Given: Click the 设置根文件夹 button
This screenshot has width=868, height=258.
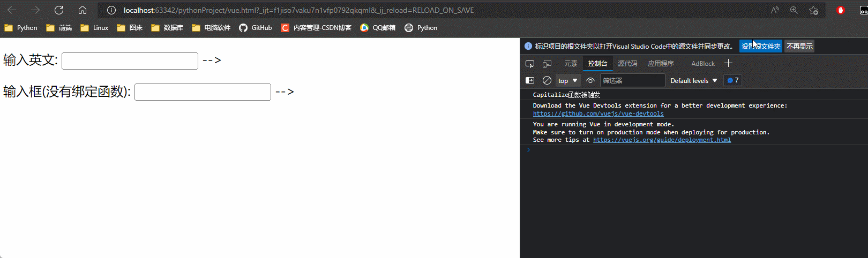Looking at the screenshot, I should 761,46.
